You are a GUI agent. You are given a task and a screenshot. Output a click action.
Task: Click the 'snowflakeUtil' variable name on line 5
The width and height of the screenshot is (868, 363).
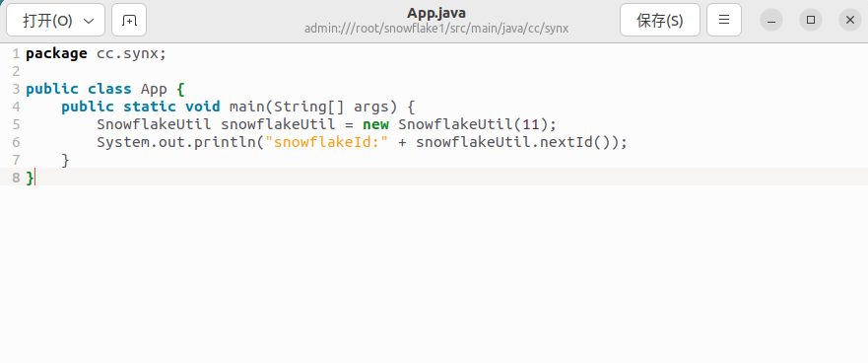[278, 124]
